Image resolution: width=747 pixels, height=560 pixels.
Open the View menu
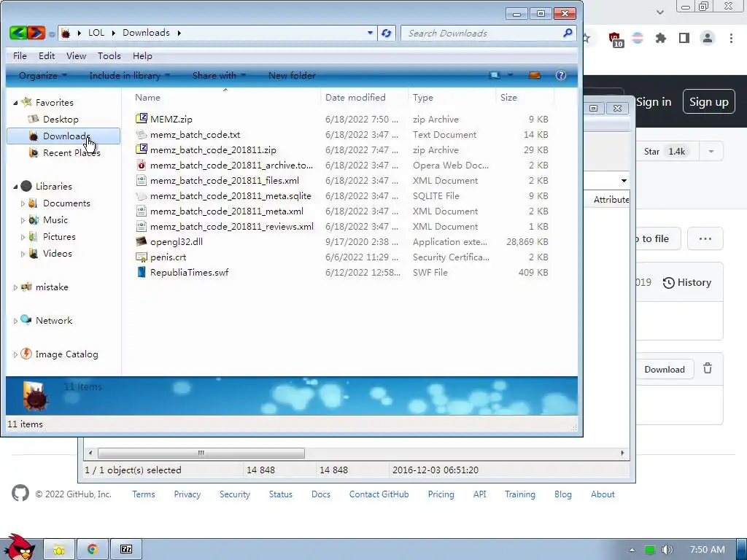tap(76, 55)
